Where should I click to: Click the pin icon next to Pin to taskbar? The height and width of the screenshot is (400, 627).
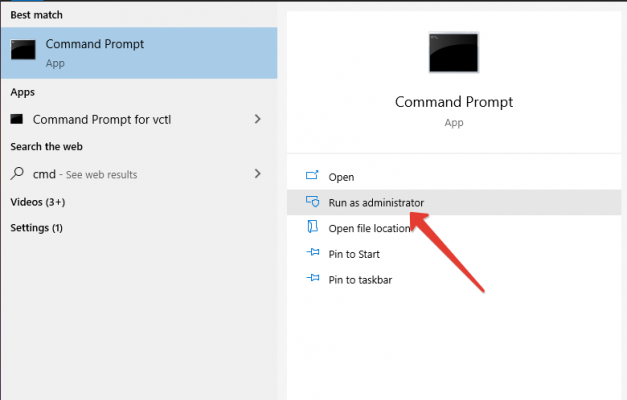[311, 280]
